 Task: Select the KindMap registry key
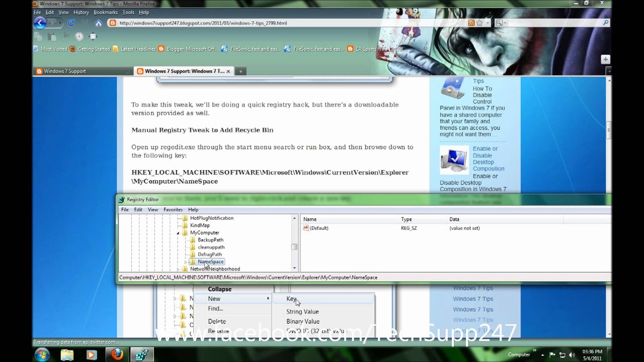(x=200, y=225)
